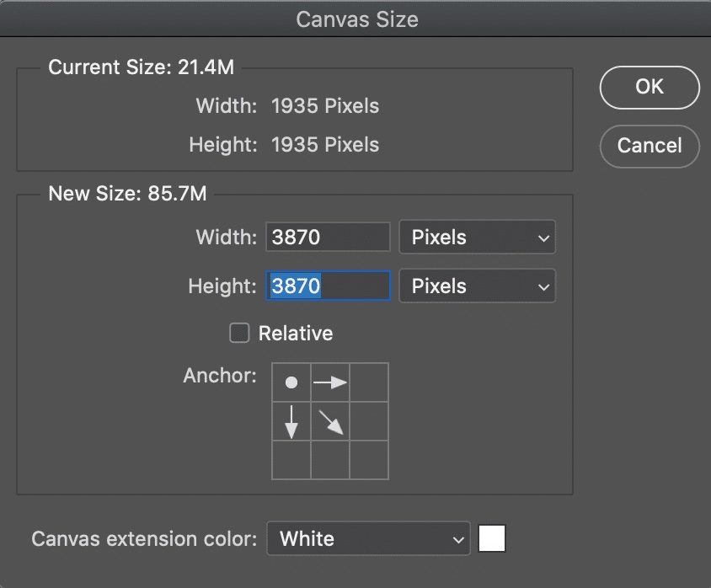Viewport: 711px width, 588px height.
Task: Open the white canvas extension color swatch
Action: coord(492,538)
